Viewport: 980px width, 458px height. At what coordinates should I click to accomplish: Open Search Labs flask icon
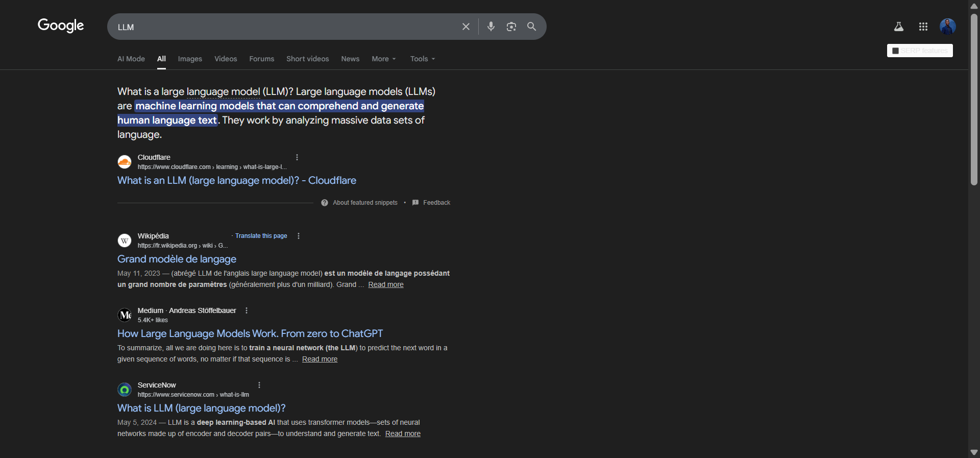pyautogui.click(x=899, y=27)
